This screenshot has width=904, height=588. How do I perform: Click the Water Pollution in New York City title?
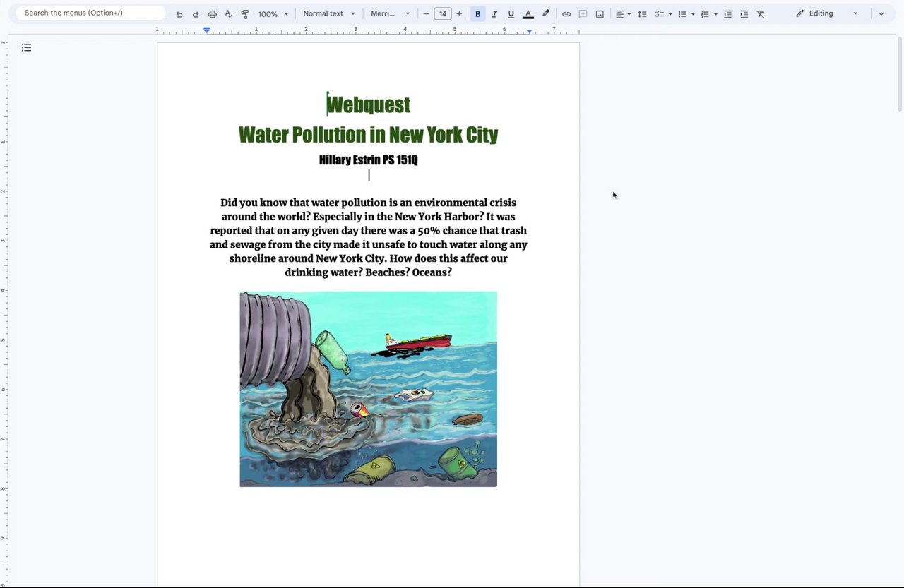tap(368, 134)
